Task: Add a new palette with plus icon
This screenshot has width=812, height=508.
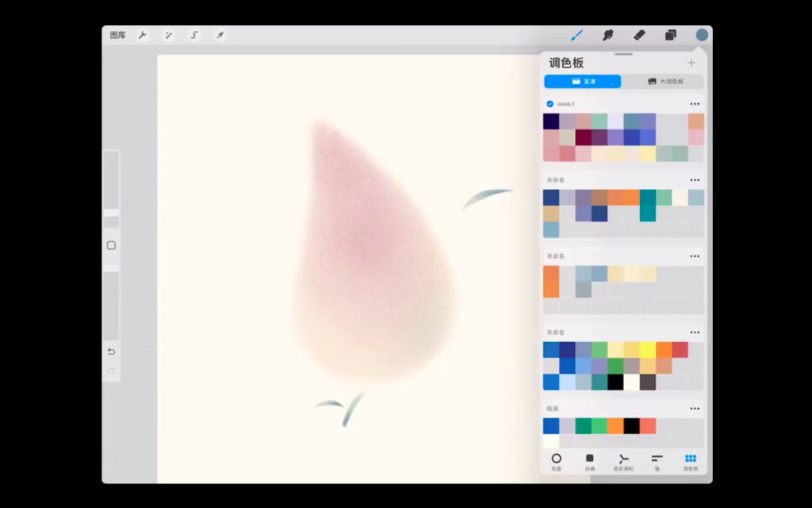Action: [x=691, y=63]
